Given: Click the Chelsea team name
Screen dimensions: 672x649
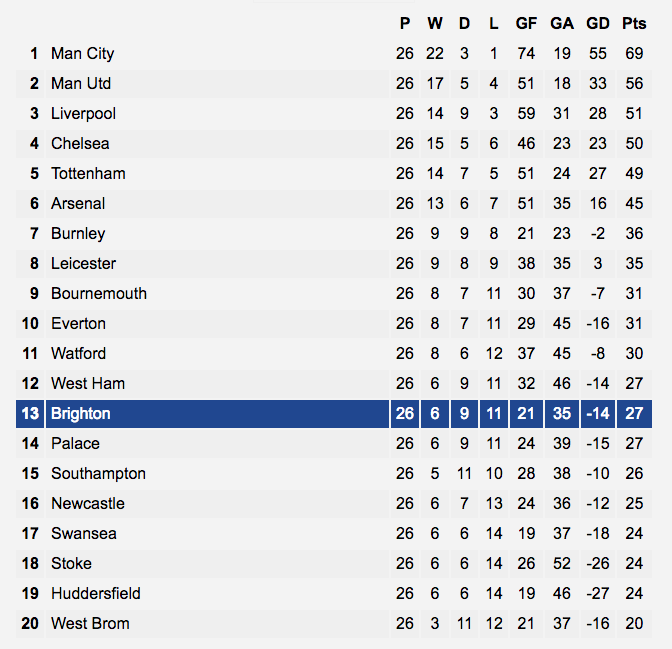Looking at the screenshot, I should coord(80,144).
